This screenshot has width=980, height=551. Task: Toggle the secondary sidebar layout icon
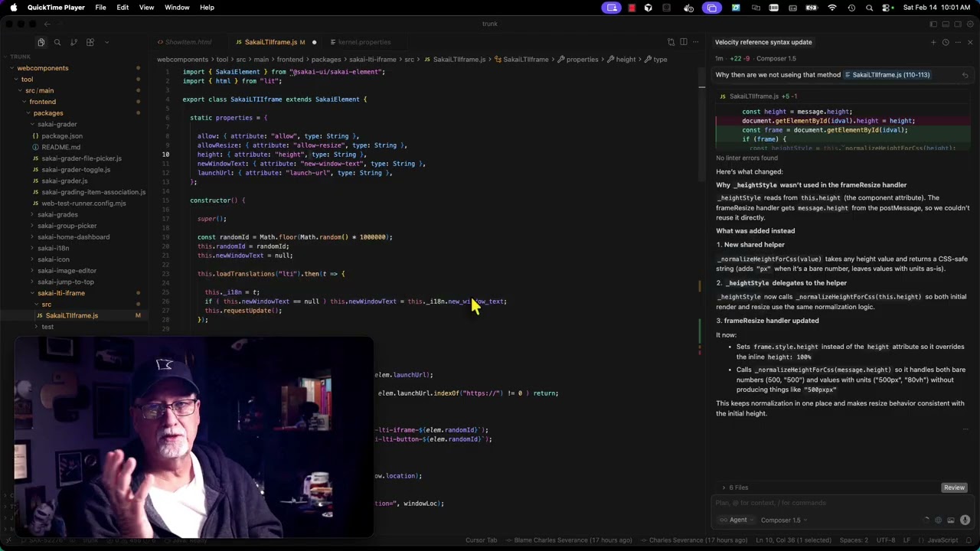958,24
